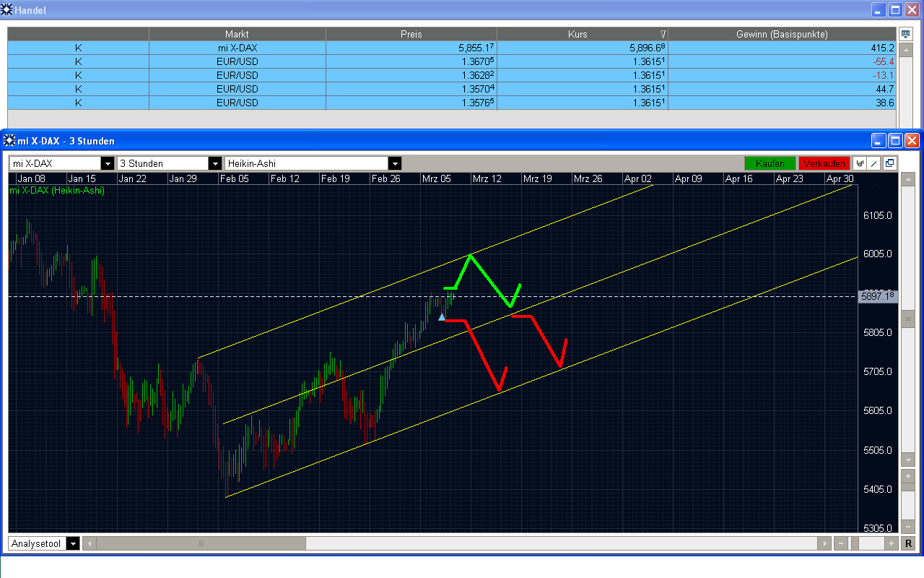Click the horizontal zoom plus button
The height and width of the screenshot is (578, 924).
[x=891, y=543]
